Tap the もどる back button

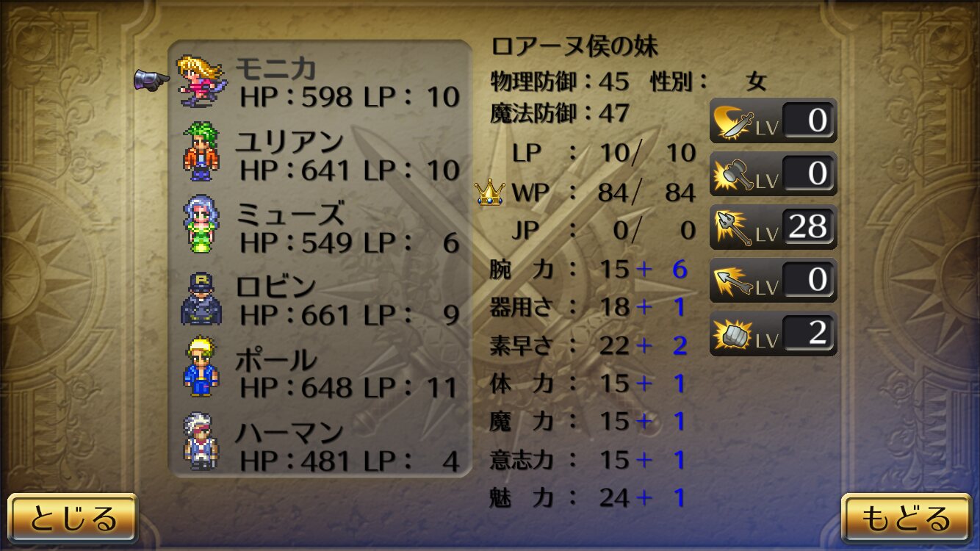point(907,519)
